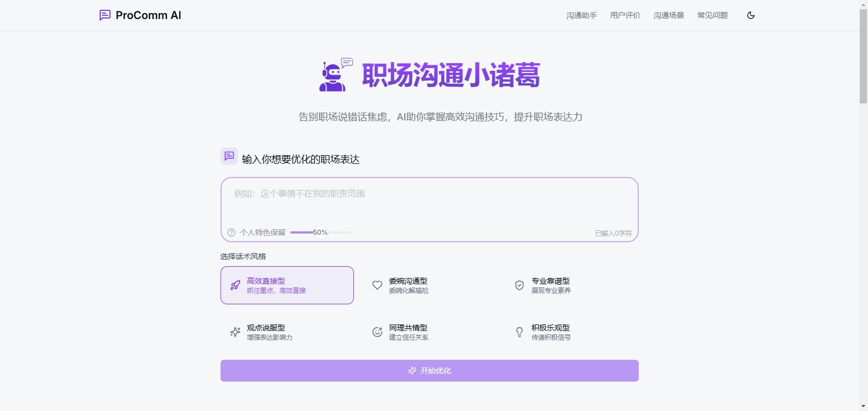Click the lightbulb icon on the 积极乐观型 card

[x=519, y=332]
